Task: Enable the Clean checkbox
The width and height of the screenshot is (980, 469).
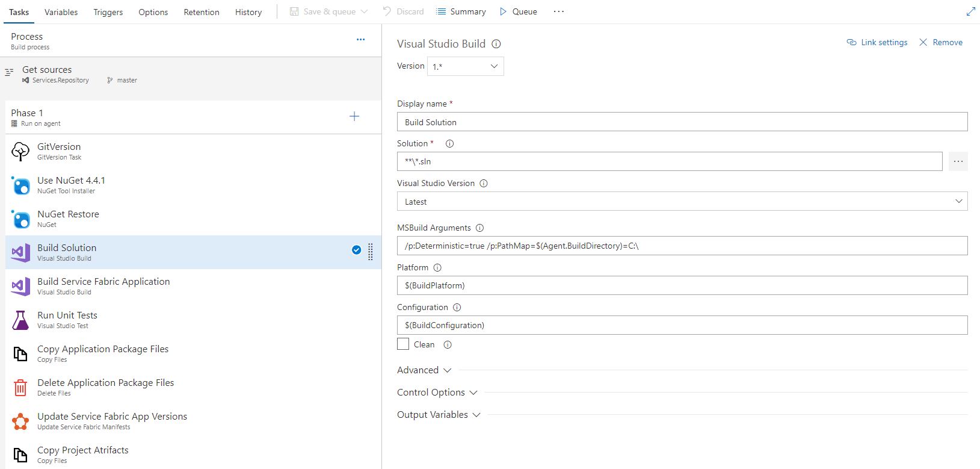Action: [x=403, y=344]
